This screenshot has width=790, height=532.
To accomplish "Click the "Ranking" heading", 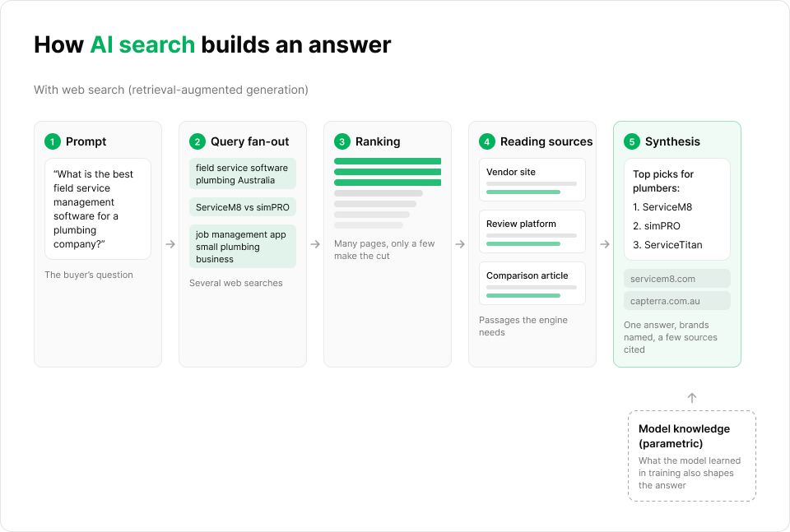I will [x=378, y=141].
